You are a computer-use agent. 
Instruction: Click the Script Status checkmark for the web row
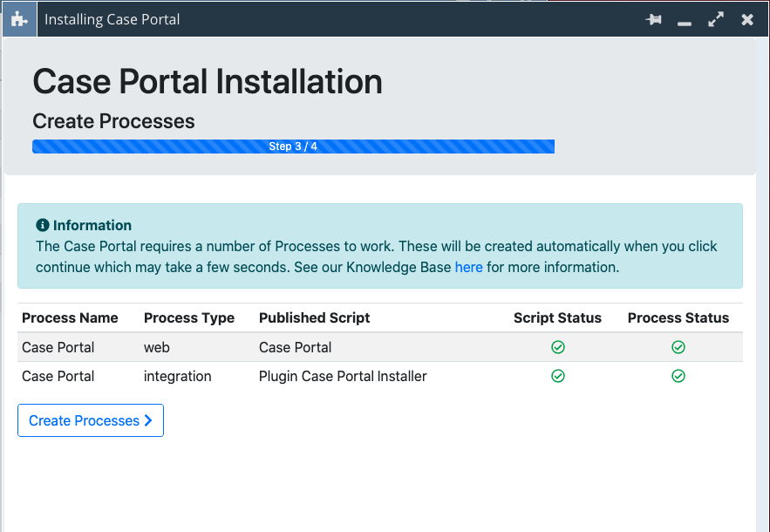pyautogui.click(x=557, y=347)
